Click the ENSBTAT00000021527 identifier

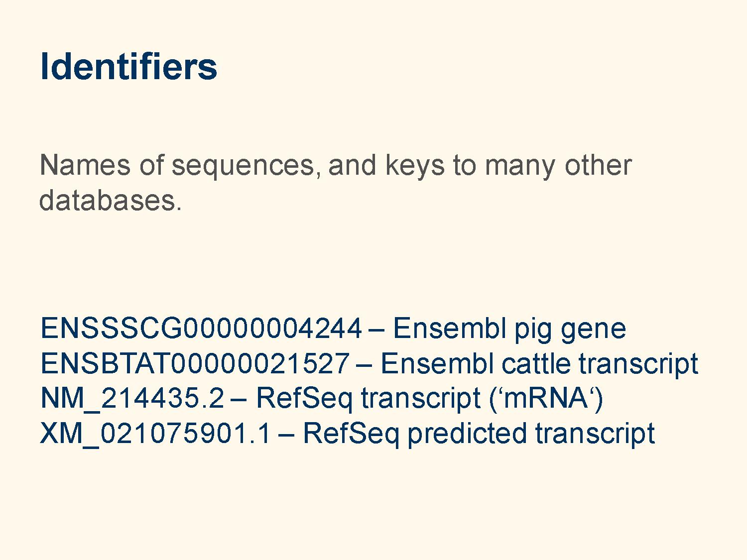[195, 363]
